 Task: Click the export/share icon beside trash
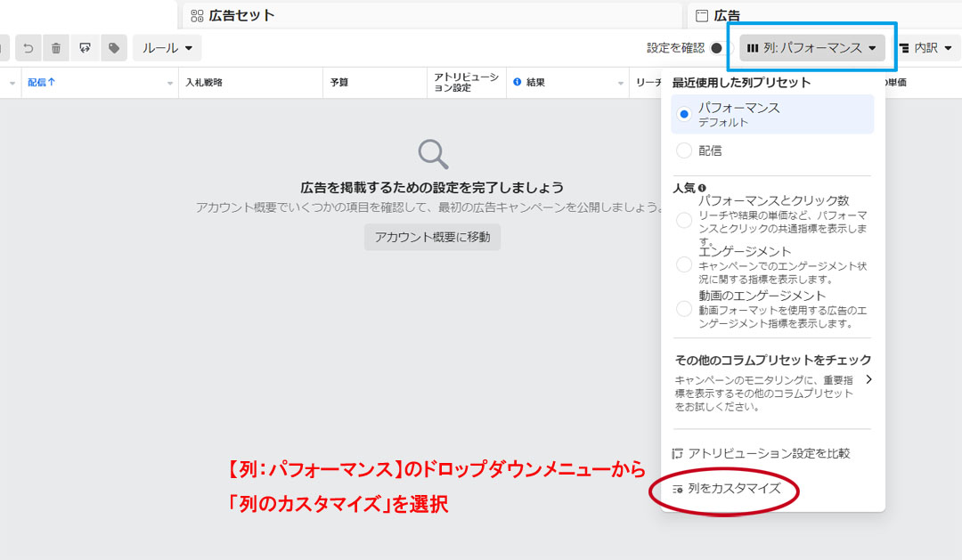tap(85, 48)
